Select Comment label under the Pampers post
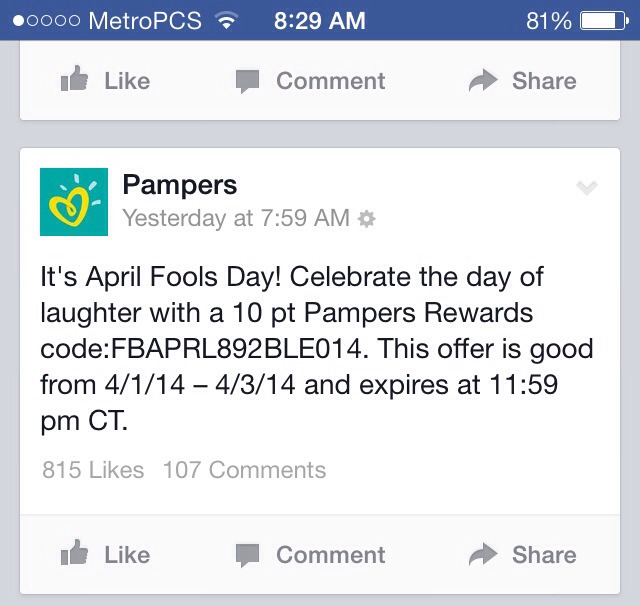This screenshot has height=606, width=640. click(x=331, y=555)
